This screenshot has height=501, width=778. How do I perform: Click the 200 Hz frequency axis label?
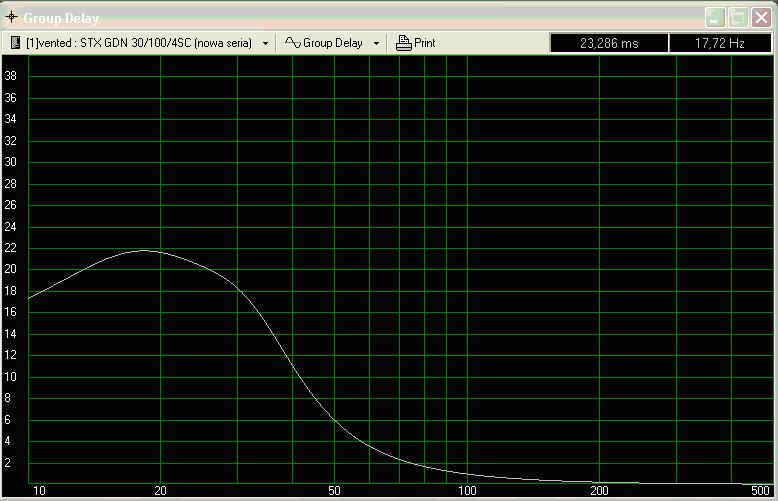(x=599, y=491)
